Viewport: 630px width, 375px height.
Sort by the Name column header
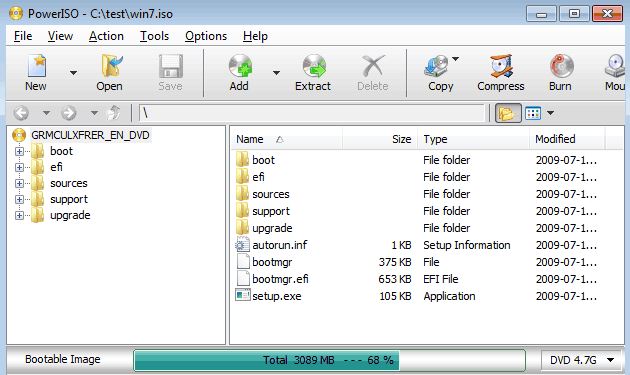pyautogui.click(x=287, y=139)
